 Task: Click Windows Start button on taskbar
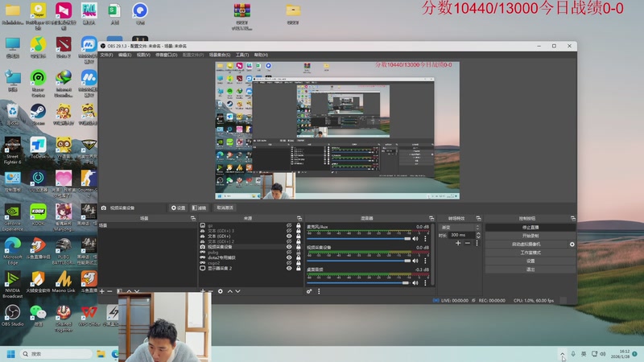11,354
